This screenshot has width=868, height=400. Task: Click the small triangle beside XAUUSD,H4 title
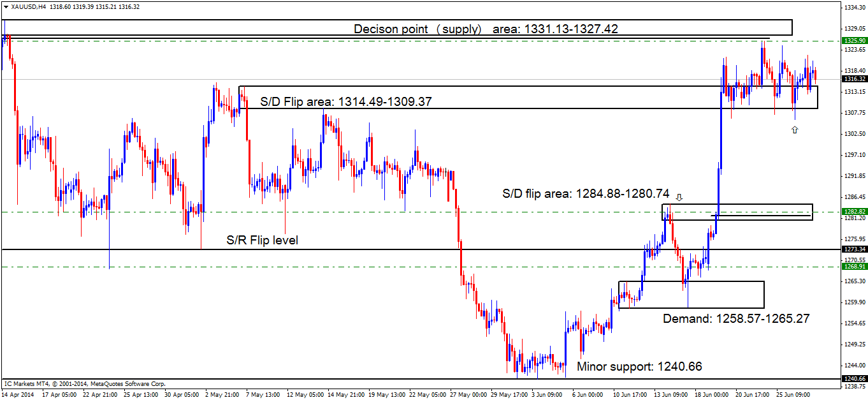[5, 6]
